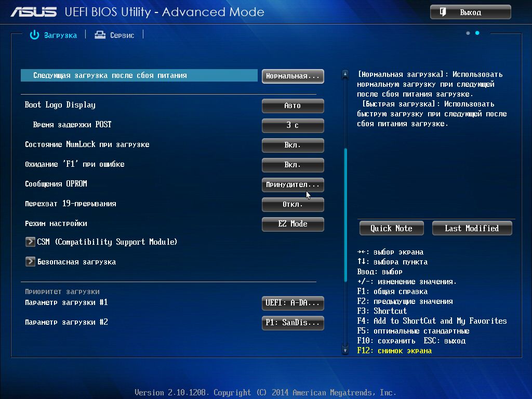This screenshot has width=532, height=399.
Task: Click the arrow icon beside Безопасная загрузка
Action: click(30, 262)
